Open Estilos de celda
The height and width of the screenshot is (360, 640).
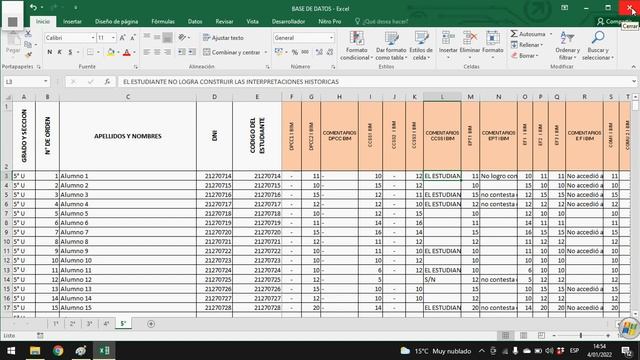click(x=421, y=45)
